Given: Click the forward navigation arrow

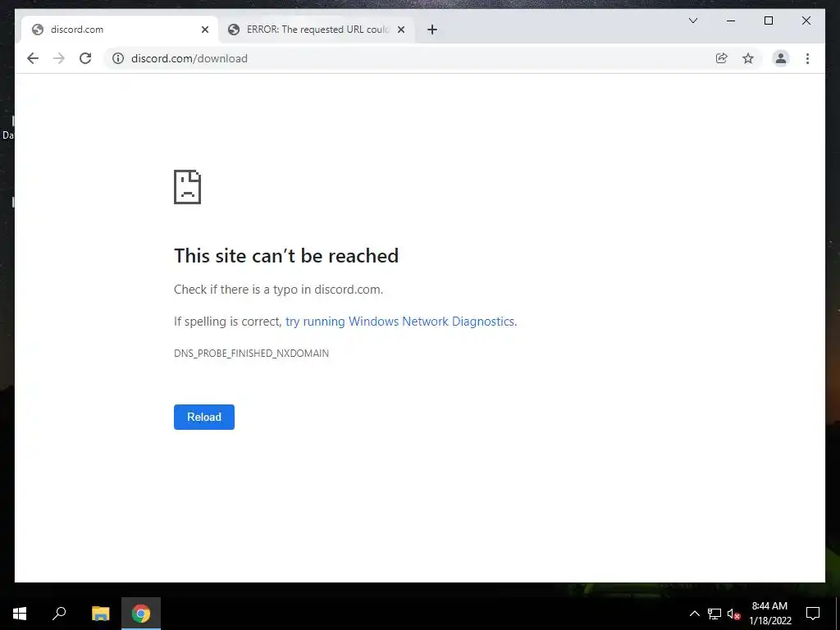Looking at the screenshot, I should (59, 58).
